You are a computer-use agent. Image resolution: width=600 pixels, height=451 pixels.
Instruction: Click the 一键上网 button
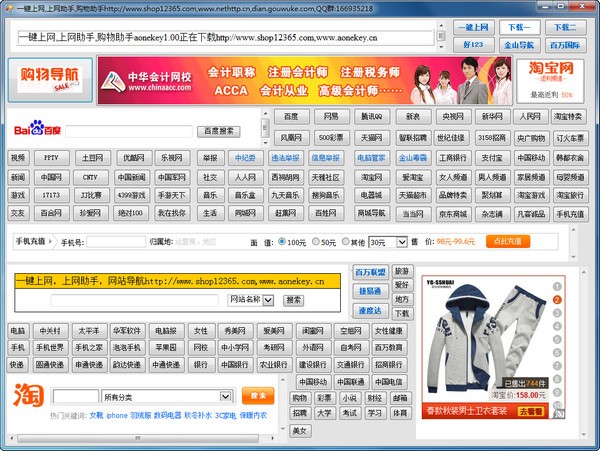tap(474, 28)
